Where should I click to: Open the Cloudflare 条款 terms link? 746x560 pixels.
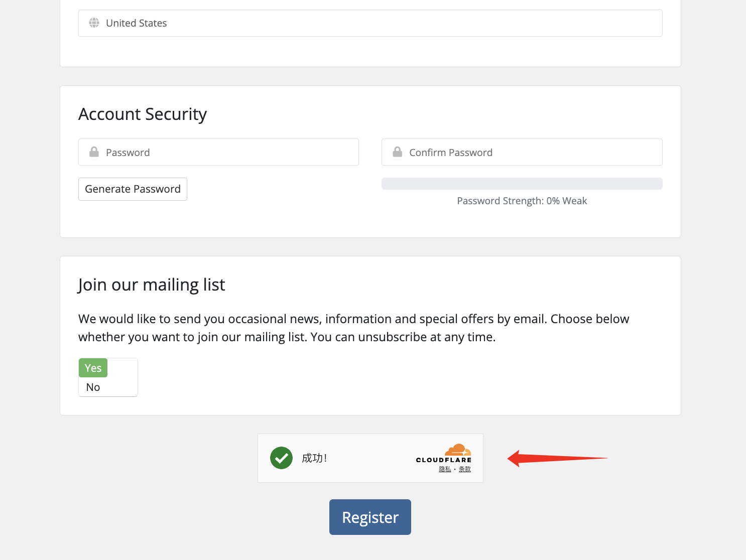coord(465,469)
